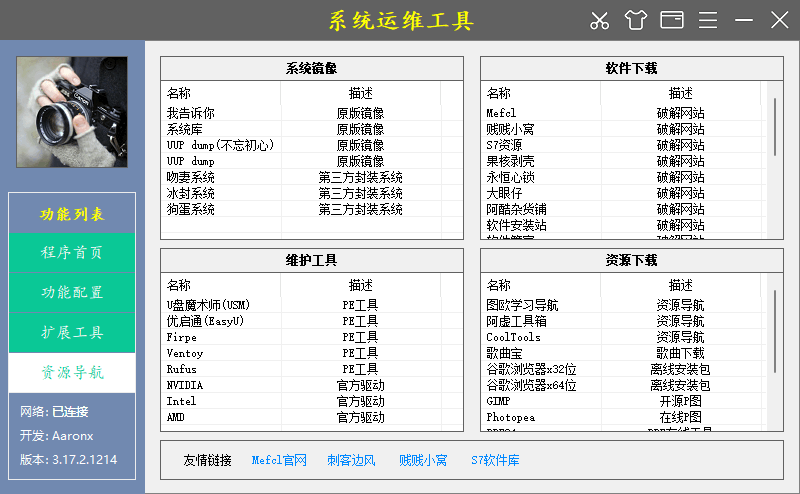800x494 pixels.
Task: Minimize the window with the dash icon
Action: [744, 20]
